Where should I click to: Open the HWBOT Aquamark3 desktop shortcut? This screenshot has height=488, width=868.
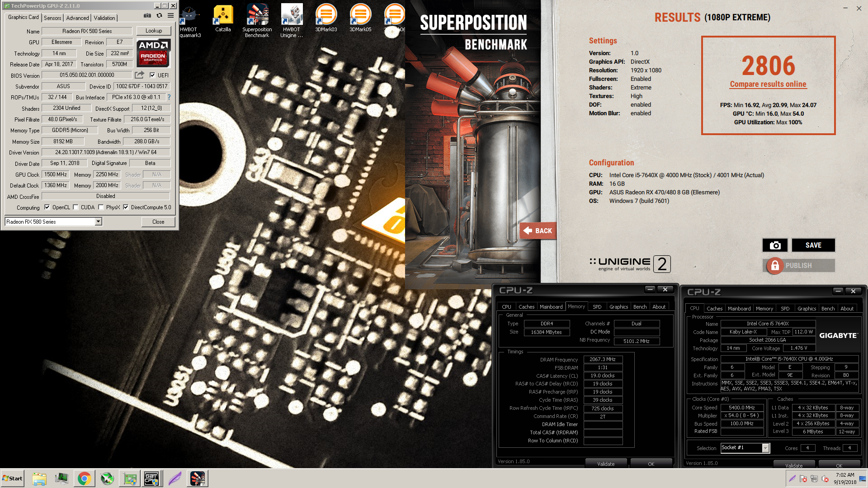[190, 21]
